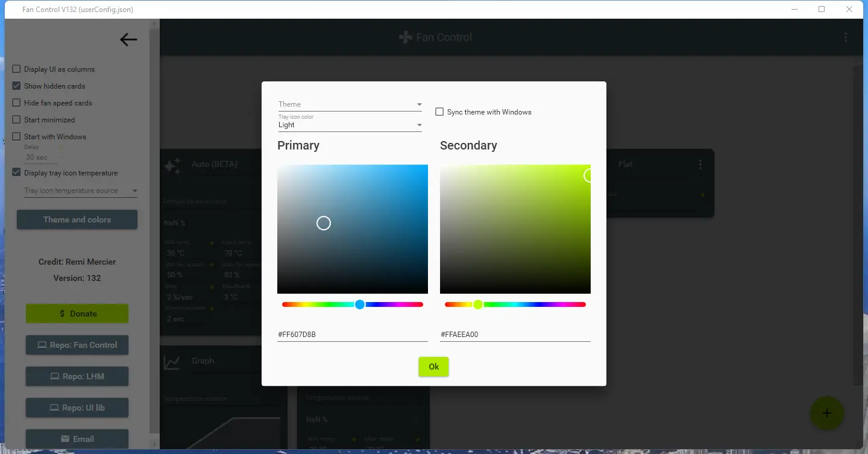This screenshot has width=868, height=454.
Task: Click inside the Secondary color picker area
Action: click(515, 229)
